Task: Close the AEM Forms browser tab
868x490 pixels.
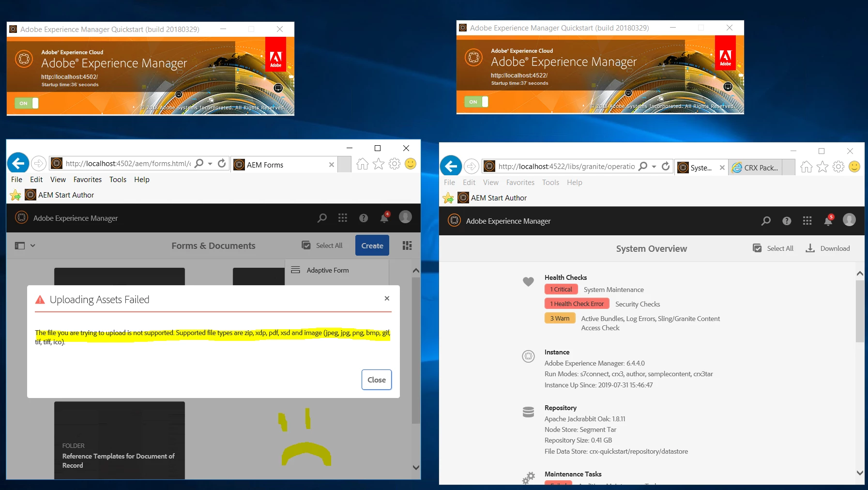Action: pos(332,165)
